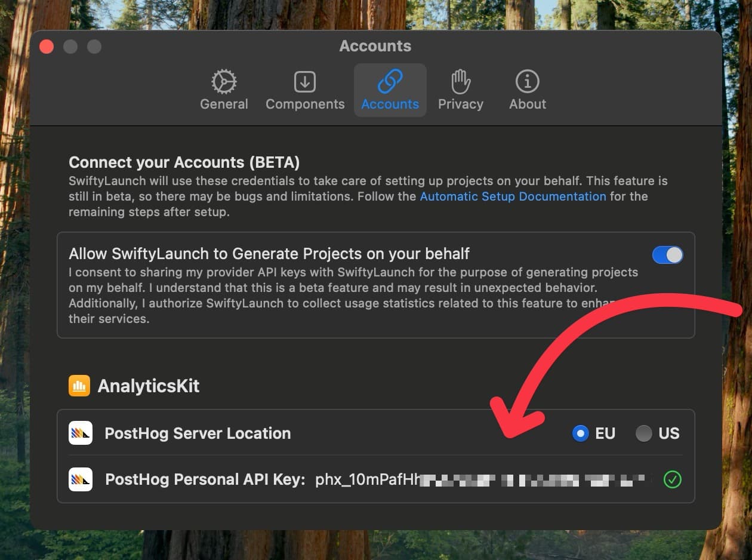This screenshot has height=560, width=752.
Task: Switch to the Components tab
Action: [305, 90]
